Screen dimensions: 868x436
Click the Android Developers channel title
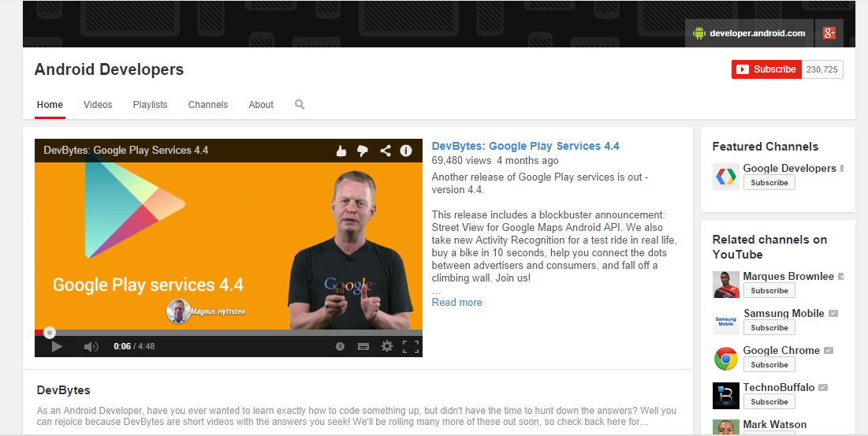[109, 69]
